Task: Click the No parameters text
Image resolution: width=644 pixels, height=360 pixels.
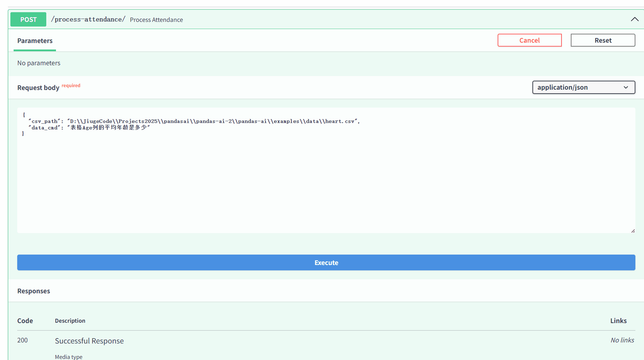Action: pos(39,63)
